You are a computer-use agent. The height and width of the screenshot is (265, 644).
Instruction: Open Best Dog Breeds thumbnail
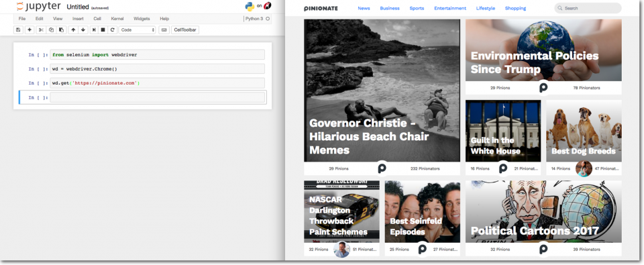(584, 131)
